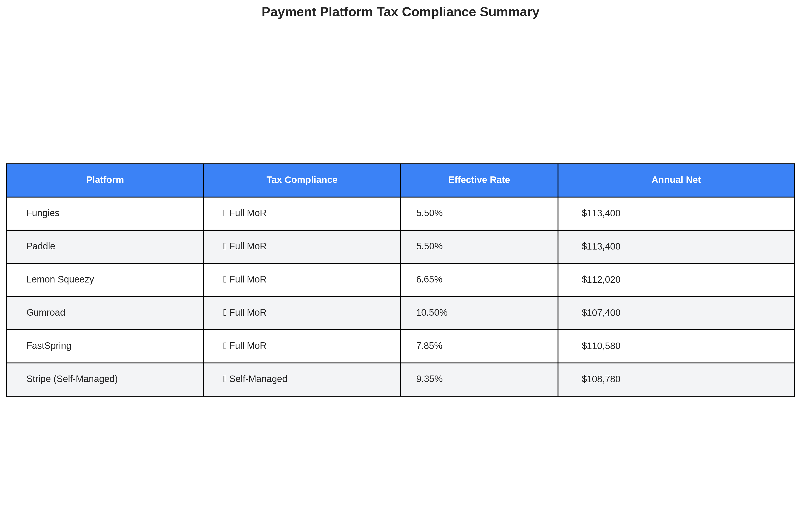The height and width of the screenshot is (532, 801).
Task: Select the Paddle platform cell
Action: (105, 247)
